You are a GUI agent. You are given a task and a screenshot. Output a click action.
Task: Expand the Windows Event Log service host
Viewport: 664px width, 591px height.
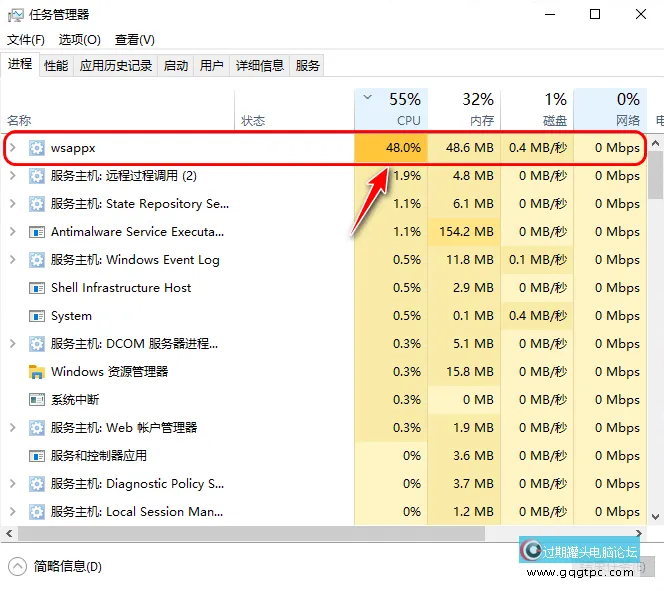pyautogui.click(x=13, y=260)
